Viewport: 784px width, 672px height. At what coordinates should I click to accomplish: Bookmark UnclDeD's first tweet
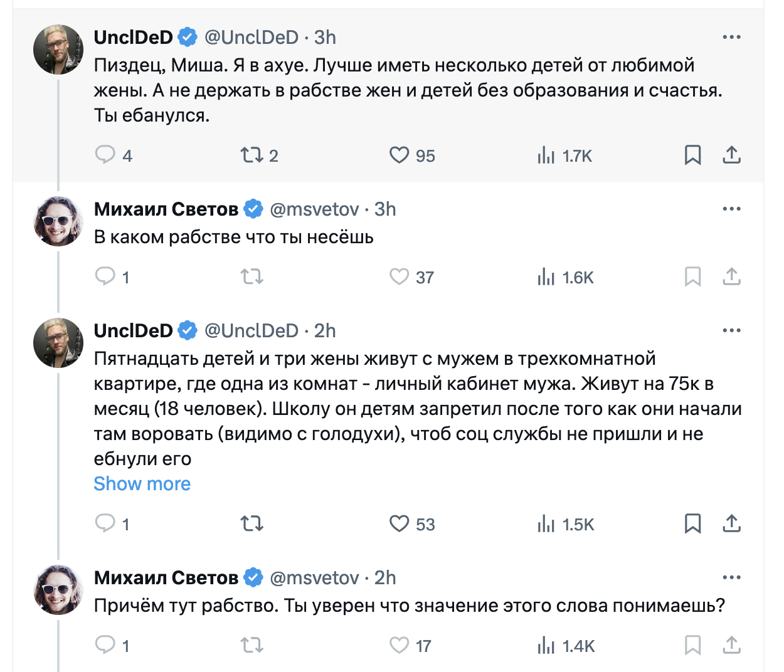click(x=692, y=155)
